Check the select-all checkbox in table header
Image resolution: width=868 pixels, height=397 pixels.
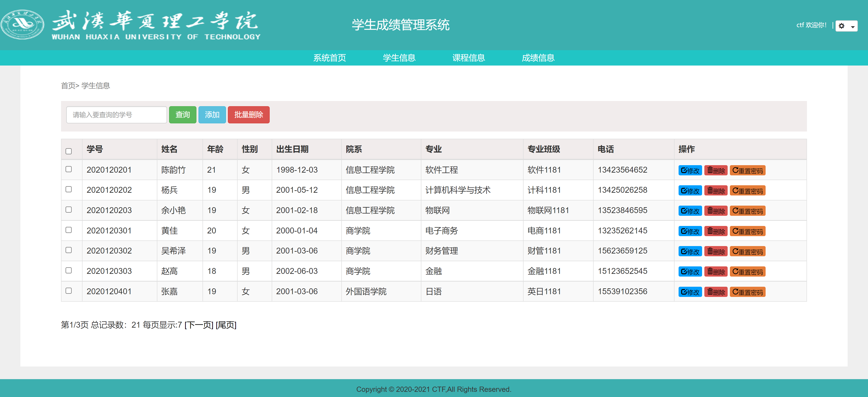click(x=69, y=151)
